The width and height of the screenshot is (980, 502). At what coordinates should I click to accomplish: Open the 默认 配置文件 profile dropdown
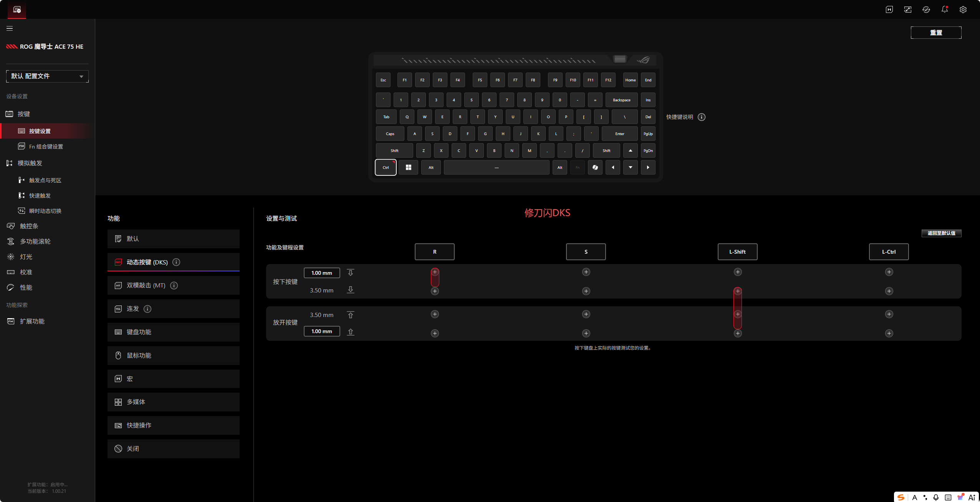[x=47, y=76]
